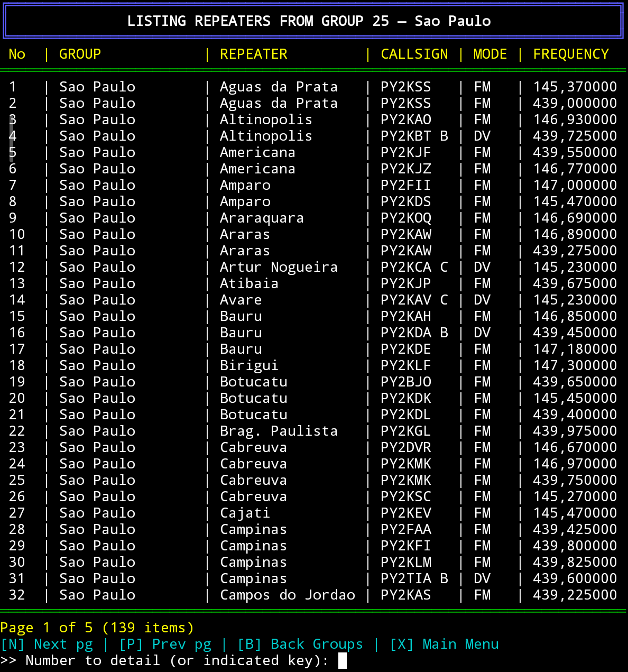
Task: Click callsign PY2KDK for Botucatu
Action: pos(406,398)
